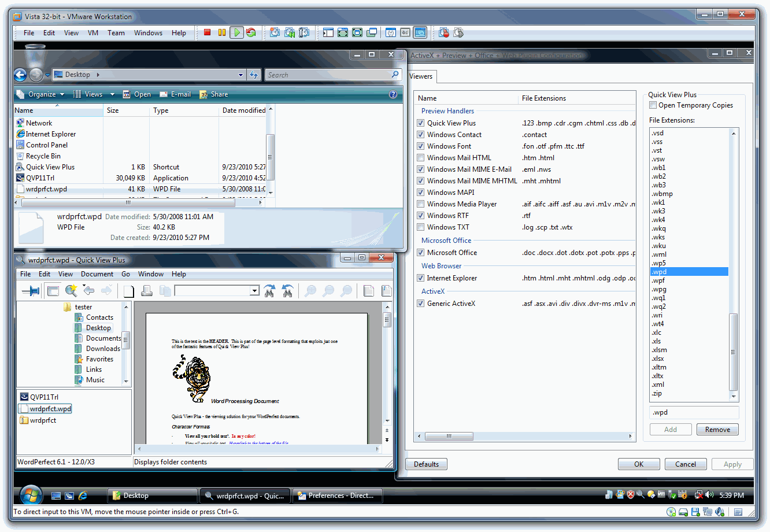Click the .wpd extension text field

point(694,412)
